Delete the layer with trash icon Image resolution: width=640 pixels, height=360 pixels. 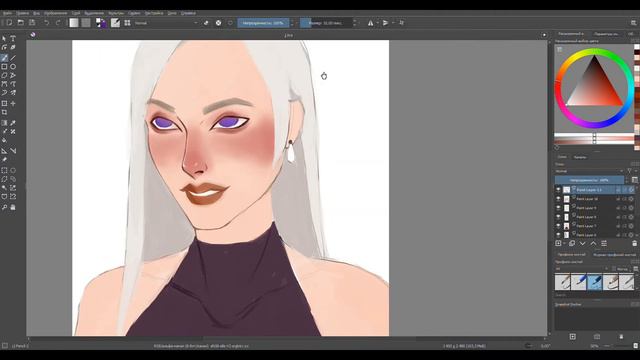634,243
